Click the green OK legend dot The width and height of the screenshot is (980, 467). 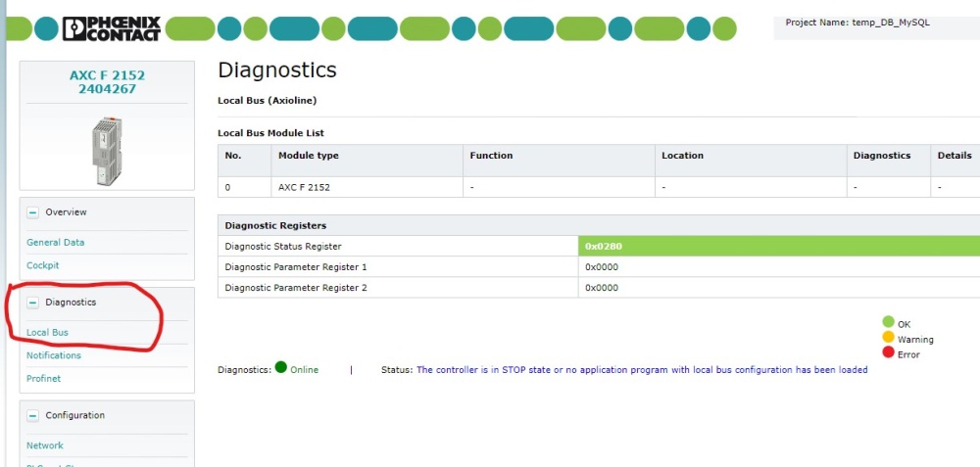click(x=888, y=322)
